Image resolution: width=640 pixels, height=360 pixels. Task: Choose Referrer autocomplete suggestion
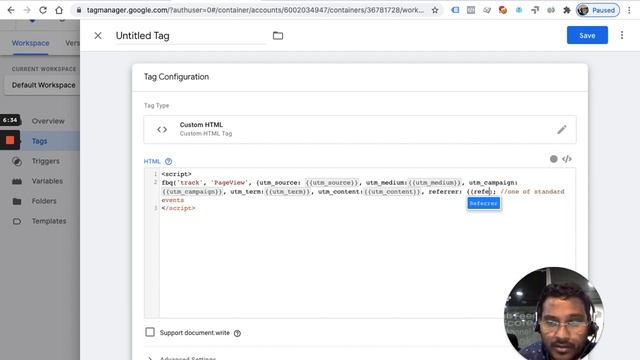(484, 203)
